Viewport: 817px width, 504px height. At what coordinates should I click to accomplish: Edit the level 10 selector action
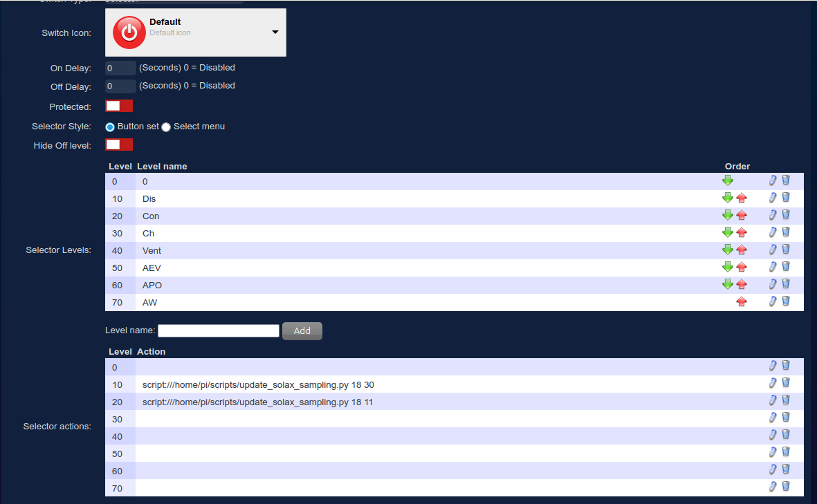772,382
